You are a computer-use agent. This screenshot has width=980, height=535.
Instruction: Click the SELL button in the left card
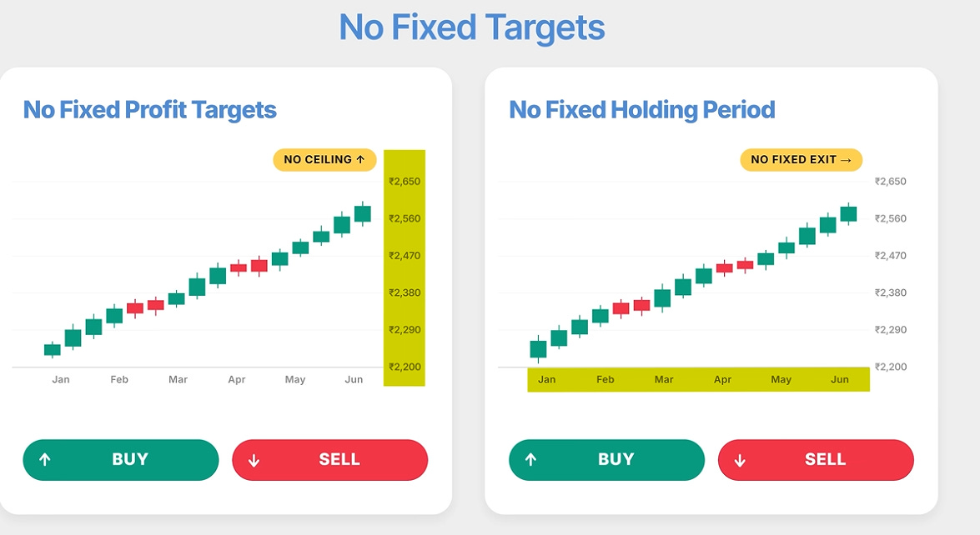point(330,460)
